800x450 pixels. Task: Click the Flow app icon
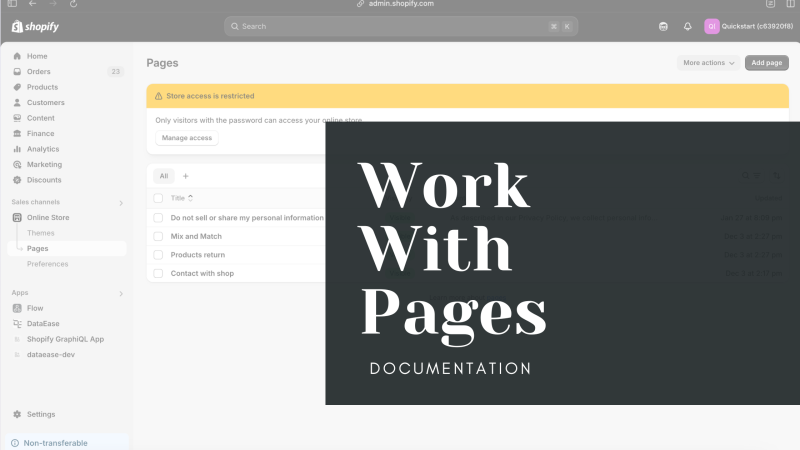click(x=17, y=308)
